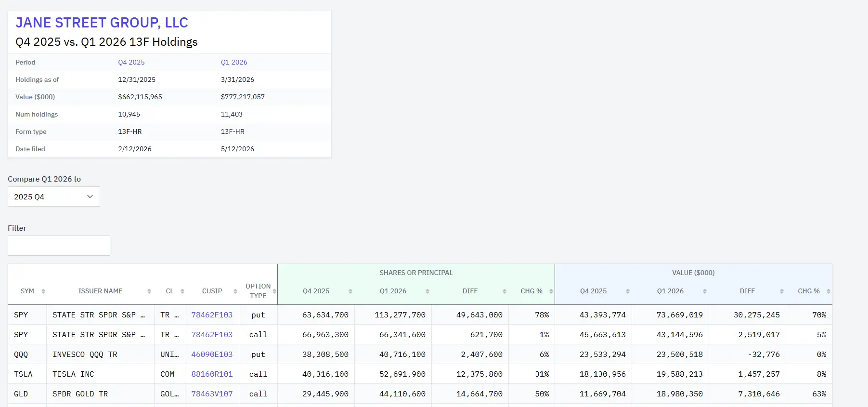
Task: Sort by CL using its arrow icon
Action: pyautogui.click(x=182, y=291)
